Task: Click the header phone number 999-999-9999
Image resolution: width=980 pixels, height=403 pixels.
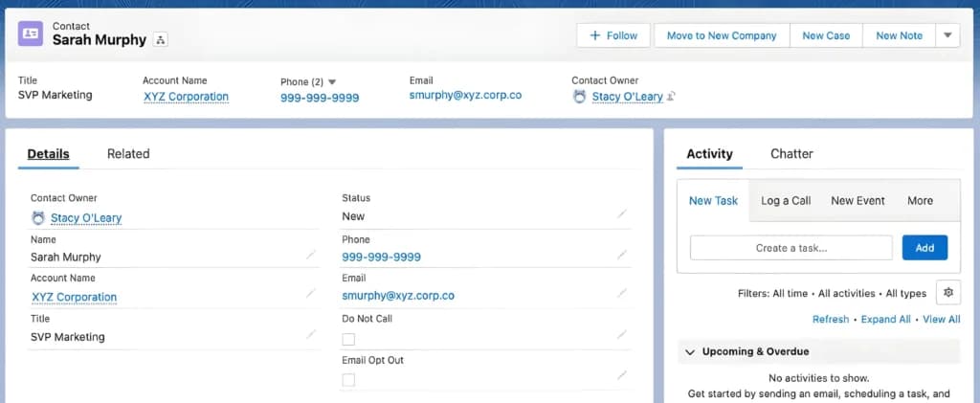Action: click(320, 98)
